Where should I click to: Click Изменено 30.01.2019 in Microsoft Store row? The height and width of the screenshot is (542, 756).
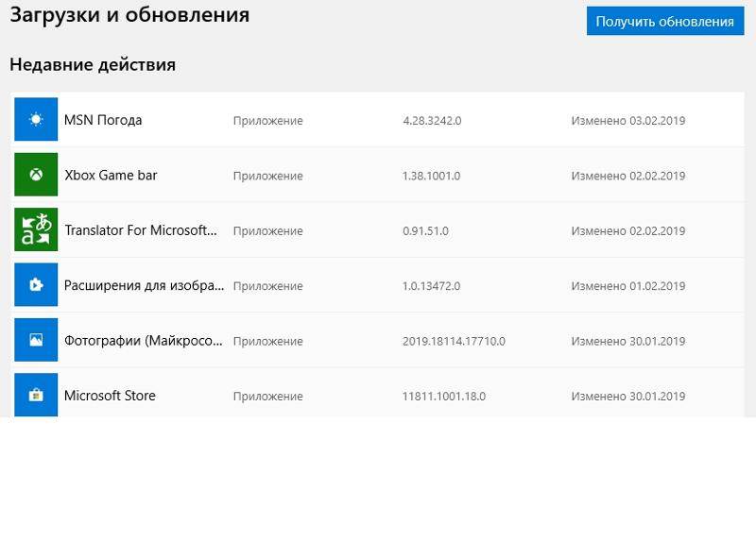[628, 396]
